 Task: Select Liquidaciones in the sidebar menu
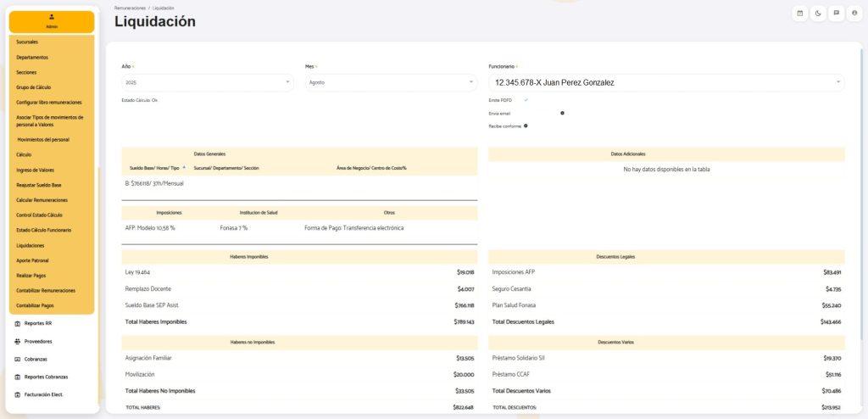coord(31,245)
